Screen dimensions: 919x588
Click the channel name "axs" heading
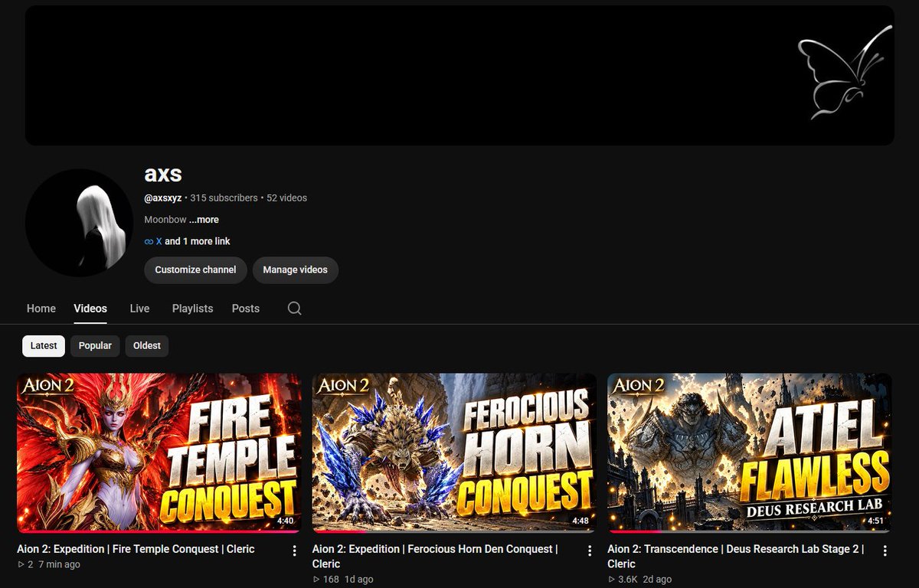tap(163, 174)
